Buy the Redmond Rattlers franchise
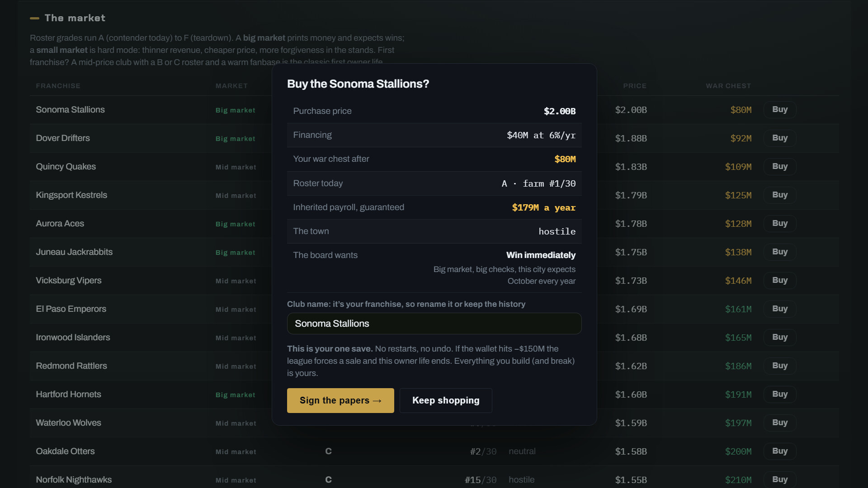This screenshot has width=868, height=488. point(780,366)
